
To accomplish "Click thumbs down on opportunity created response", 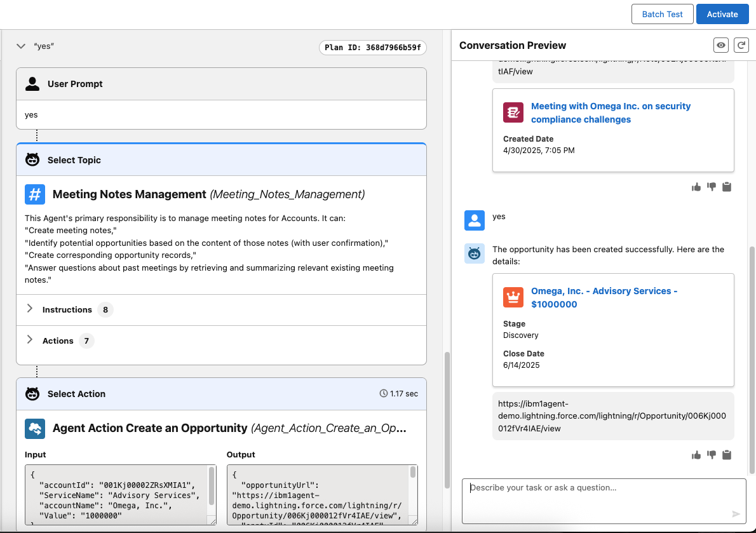I will tap(712, 455).
